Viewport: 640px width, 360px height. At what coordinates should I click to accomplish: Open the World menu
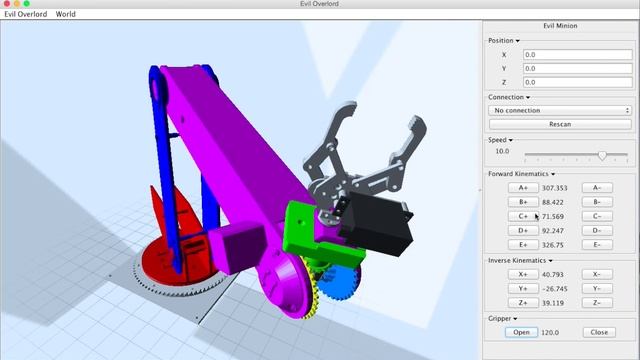(65, 14)
